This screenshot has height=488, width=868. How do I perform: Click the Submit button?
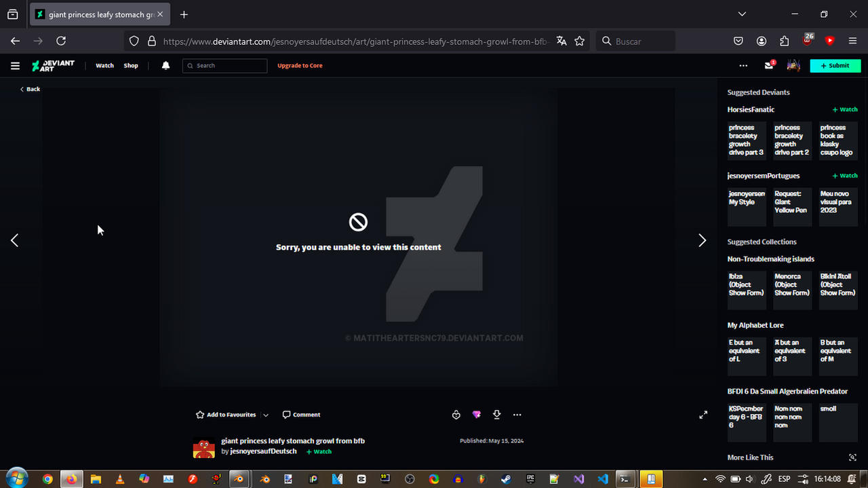tap(835, 66)
